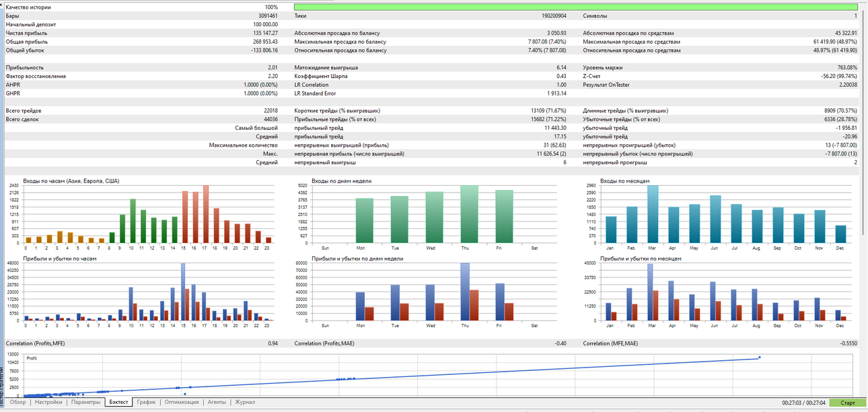Click the Символы label
This screenshot has height=412, width=868.
coord(595,15)
